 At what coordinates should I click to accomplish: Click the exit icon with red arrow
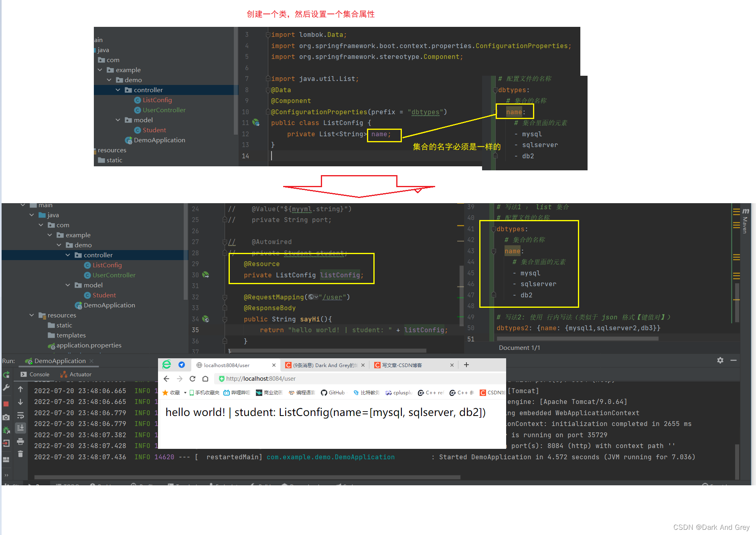pos(6,443)
